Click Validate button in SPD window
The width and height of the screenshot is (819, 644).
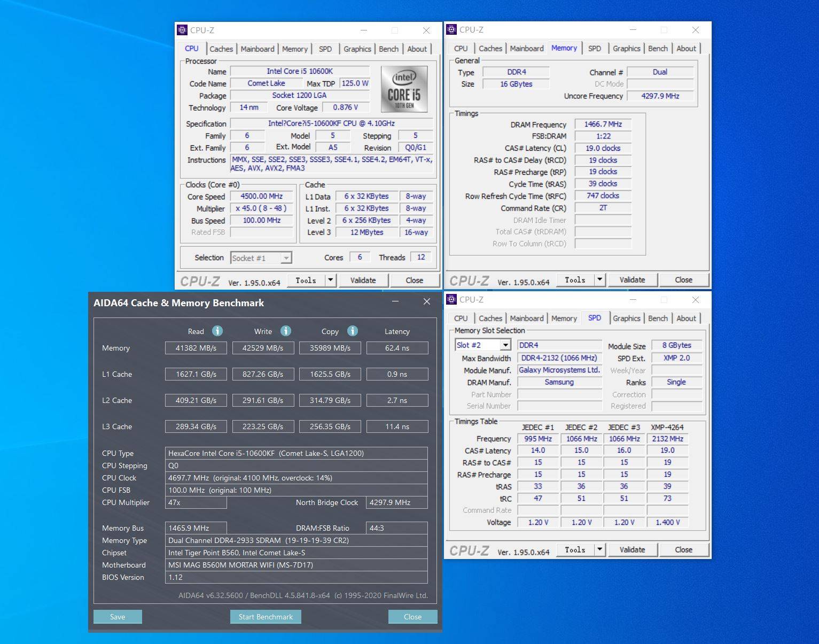tap(632, 549)
